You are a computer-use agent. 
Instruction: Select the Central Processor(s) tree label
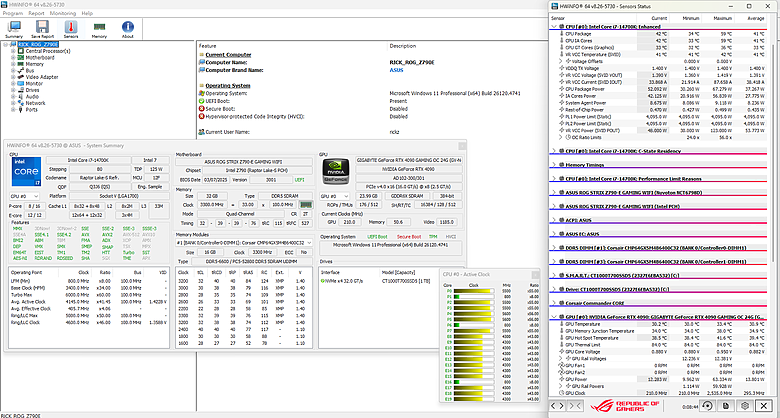click(48, 51)
